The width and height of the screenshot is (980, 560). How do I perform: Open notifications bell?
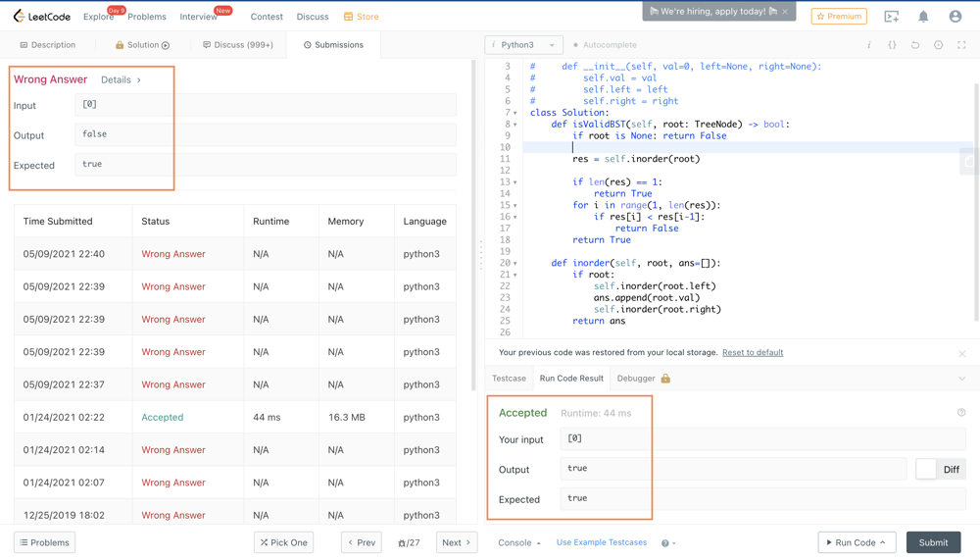point(923,17)
